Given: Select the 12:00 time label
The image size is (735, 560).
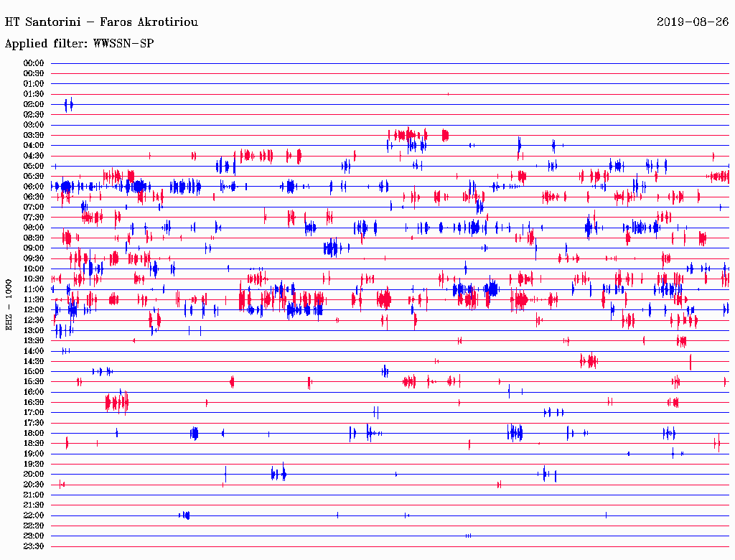Looking at the screenshot, I should pos(33,309).
